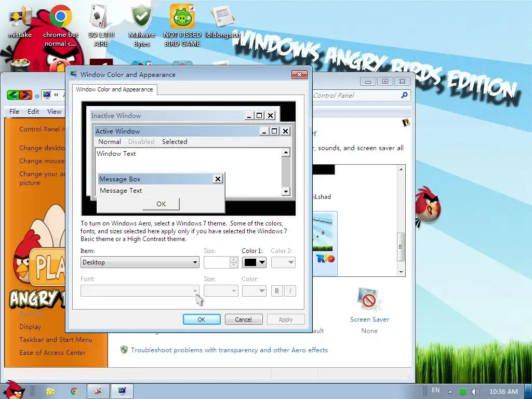Image resolution: width=532 pixels, height=399 pixels.
Task: Click the shield icon beside Troubleshoot link
Action: (x=124, y=350)
